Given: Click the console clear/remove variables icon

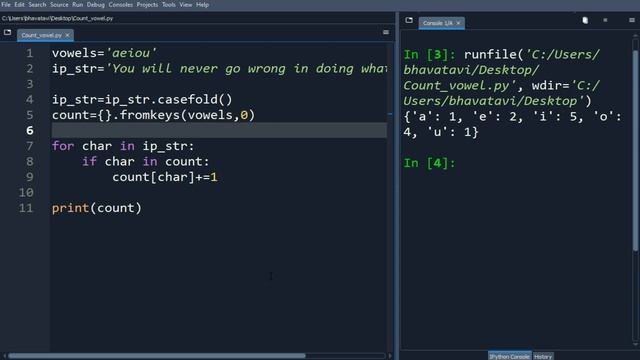Looking at the screenshot, I should coord(585,20).
